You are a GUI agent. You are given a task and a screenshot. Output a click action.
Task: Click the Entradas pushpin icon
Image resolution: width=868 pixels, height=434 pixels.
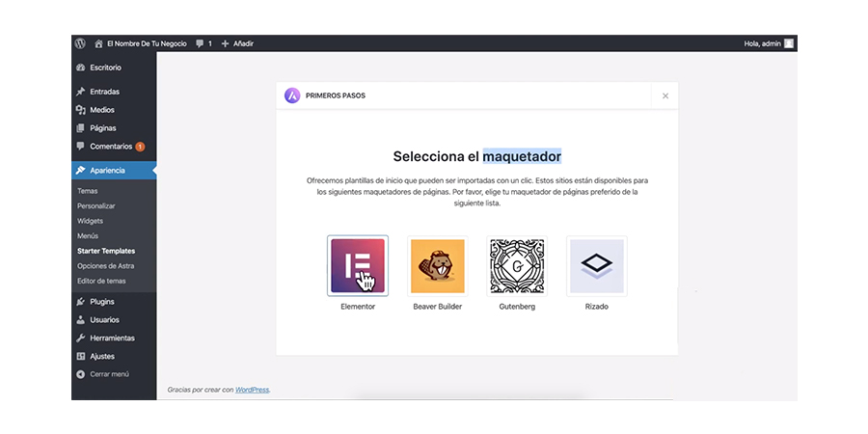click(x=80, y=92)
